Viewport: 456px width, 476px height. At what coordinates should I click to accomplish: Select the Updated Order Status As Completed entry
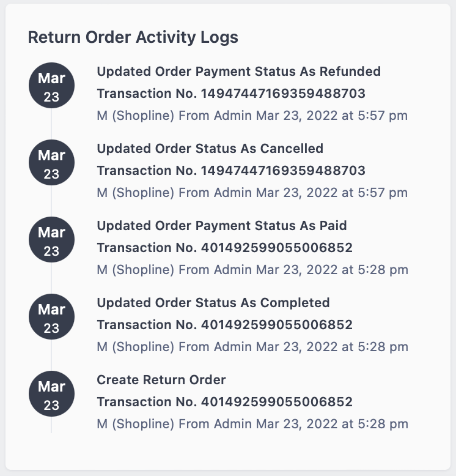(213, 303)
